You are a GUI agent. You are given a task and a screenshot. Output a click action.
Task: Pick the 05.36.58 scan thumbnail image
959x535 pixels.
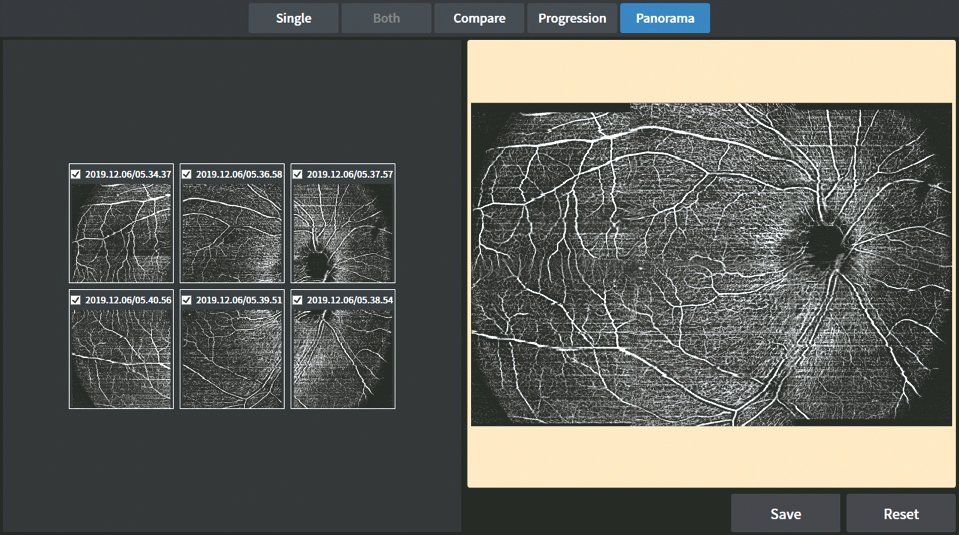pyautogui.click(x=232, y=232)
